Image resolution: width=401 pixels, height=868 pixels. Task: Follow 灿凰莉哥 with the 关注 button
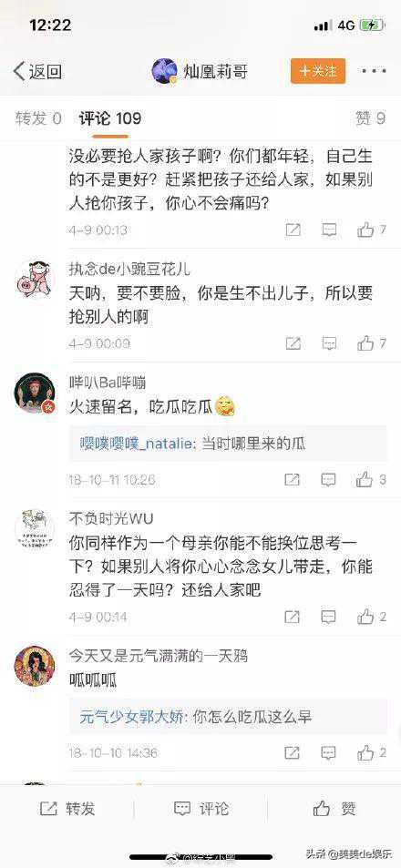[x=318, y=71]
